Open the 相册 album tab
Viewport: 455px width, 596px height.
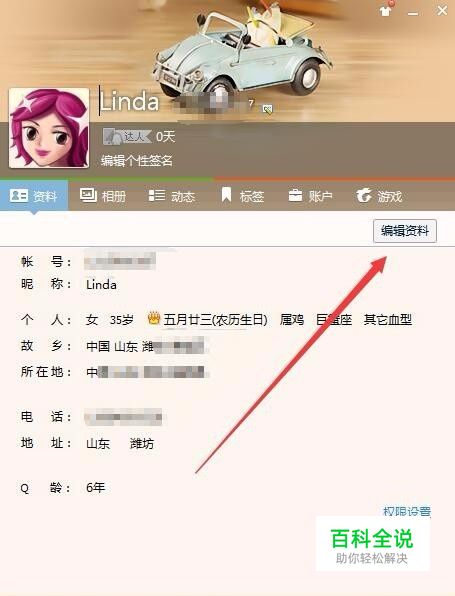tap(103, 196)
